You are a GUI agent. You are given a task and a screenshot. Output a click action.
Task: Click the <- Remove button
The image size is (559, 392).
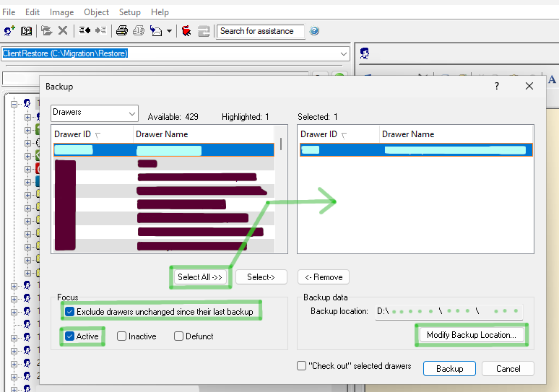click(324, 277)
